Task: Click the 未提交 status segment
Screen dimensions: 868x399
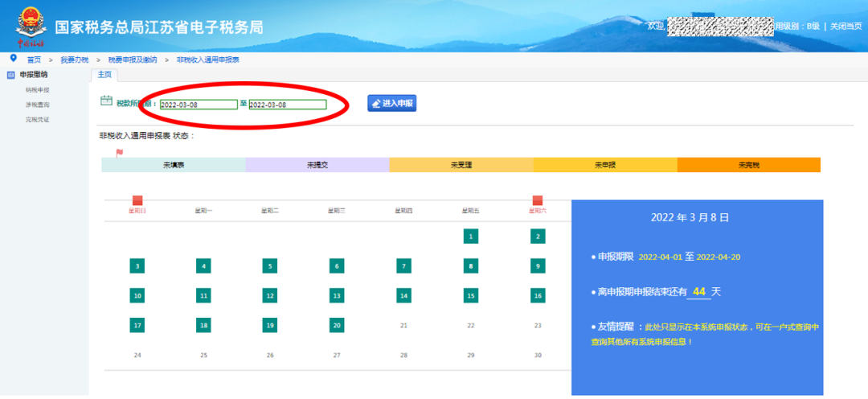Action: coord(317,165)
